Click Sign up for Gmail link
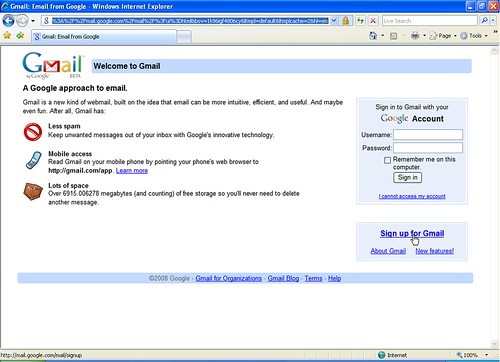The height and width of the screenshot is (362, 500). coord(412,233)
